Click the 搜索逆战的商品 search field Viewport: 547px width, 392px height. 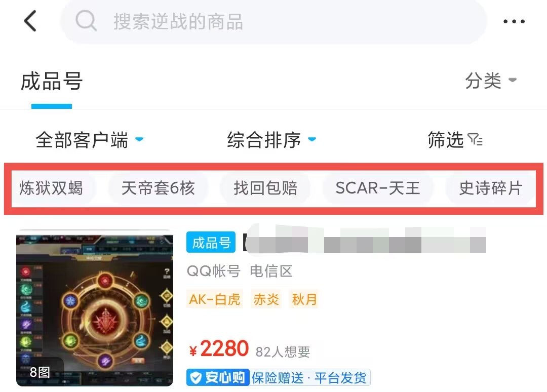point(273,21)
